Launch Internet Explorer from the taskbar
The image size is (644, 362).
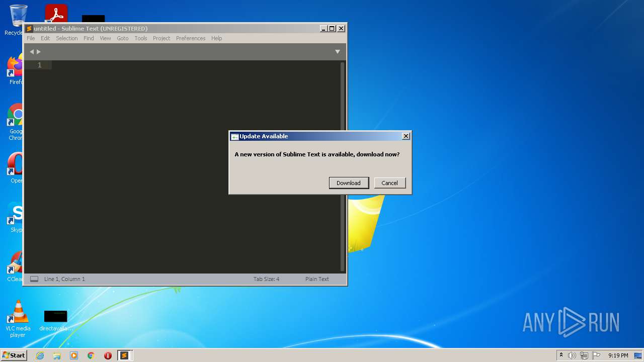tap(40, 355)
